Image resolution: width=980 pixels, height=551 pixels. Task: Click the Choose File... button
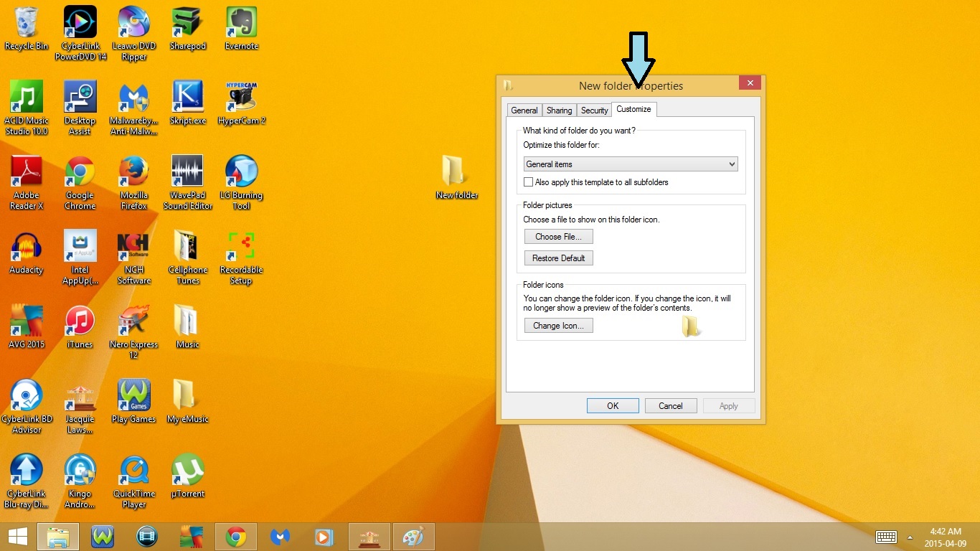[559, 237]
